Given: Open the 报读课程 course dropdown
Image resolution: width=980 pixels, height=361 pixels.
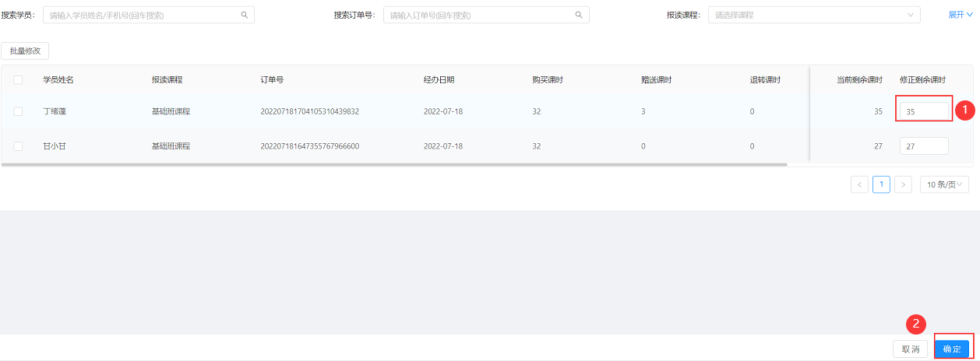Looking at the screenshot, I should [x=814, y=15].
